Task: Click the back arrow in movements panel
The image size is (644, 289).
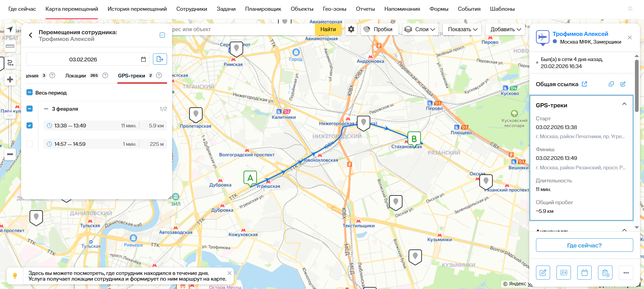Action: [31, 35]
